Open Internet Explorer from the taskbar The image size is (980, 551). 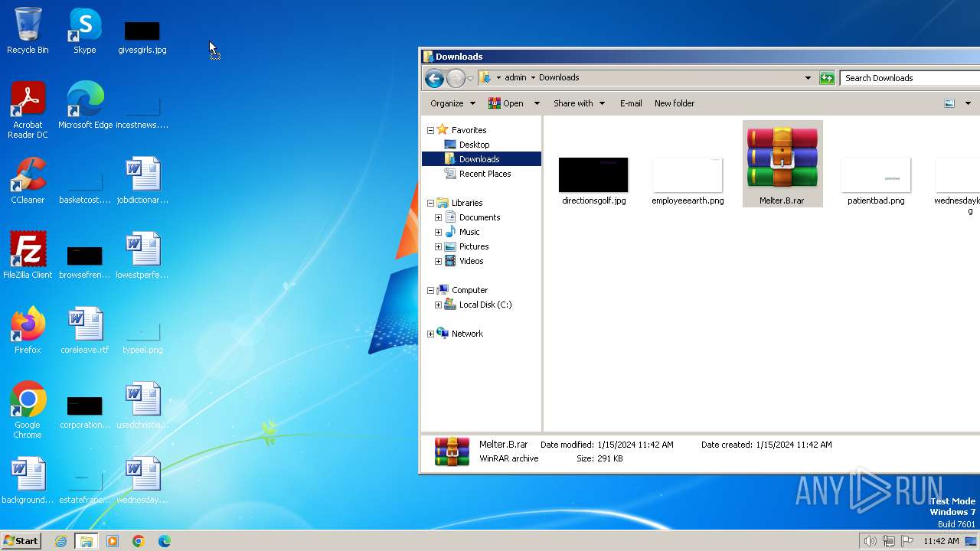[x=61, y=541]
